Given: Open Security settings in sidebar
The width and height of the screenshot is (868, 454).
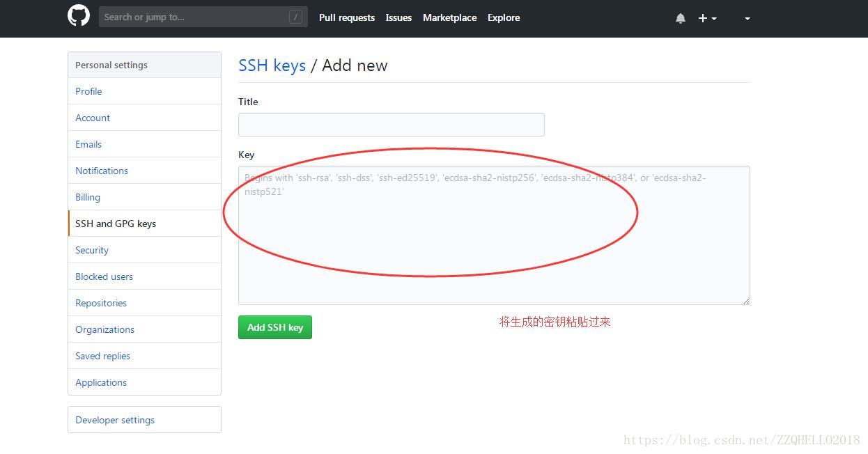Looking at the screenshot, I should point(144,250).
